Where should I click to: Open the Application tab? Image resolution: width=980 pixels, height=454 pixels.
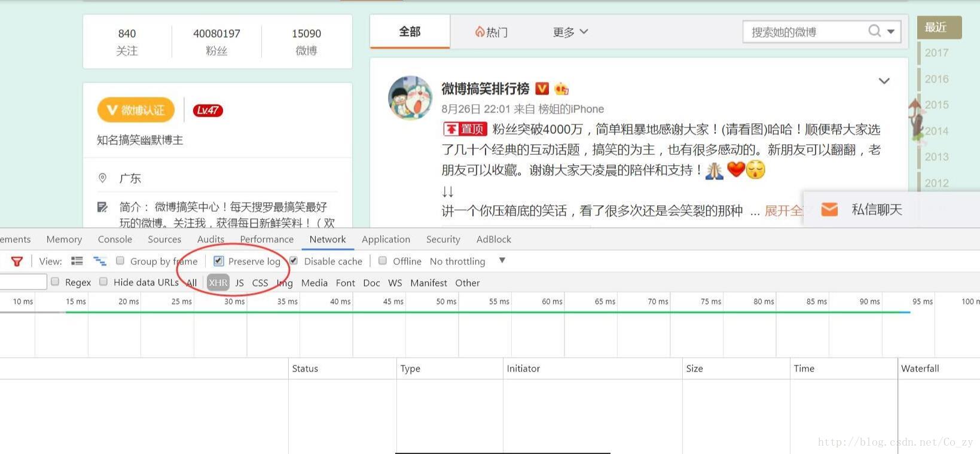[x=386, y=239]
